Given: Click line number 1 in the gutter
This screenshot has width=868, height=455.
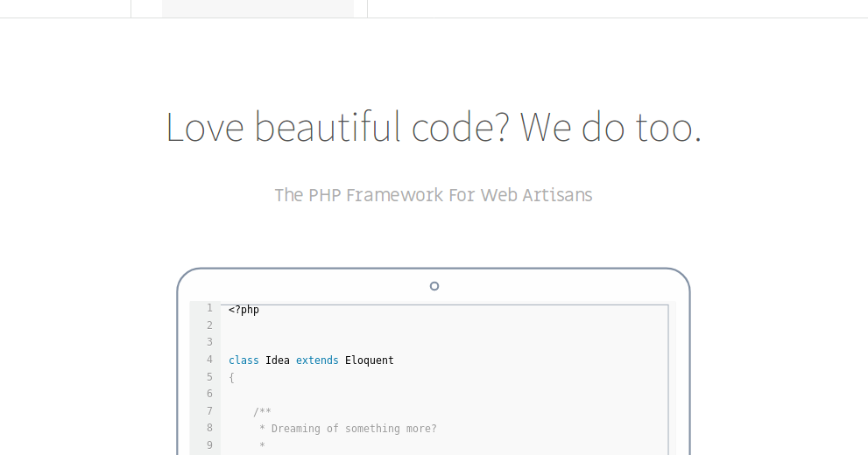Looking at the screenshot, I should 209,308.
